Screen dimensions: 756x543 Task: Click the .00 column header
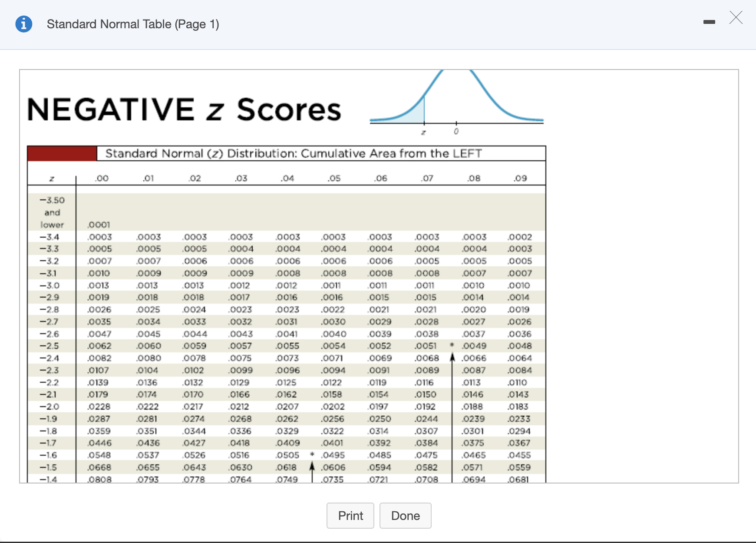pos(101,178)
